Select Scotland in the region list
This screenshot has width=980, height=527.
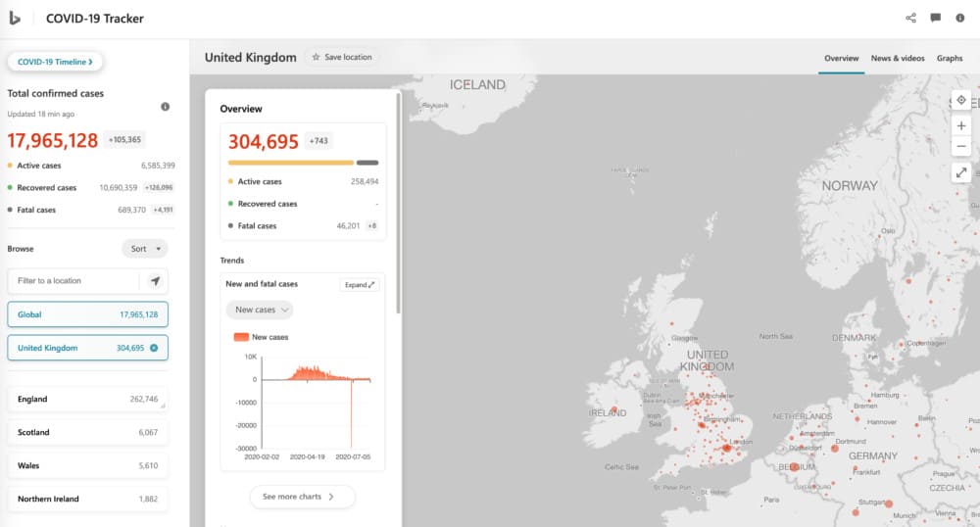[x=87, y=432]
